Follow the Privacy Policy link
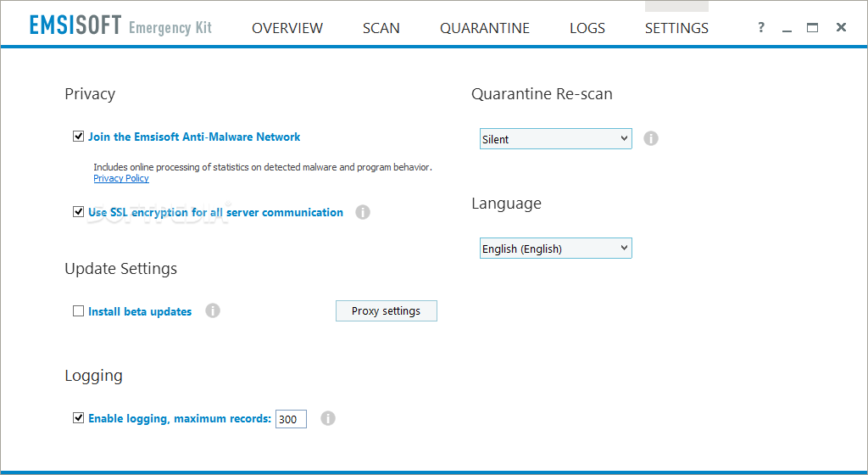 (x=121, y=178)
